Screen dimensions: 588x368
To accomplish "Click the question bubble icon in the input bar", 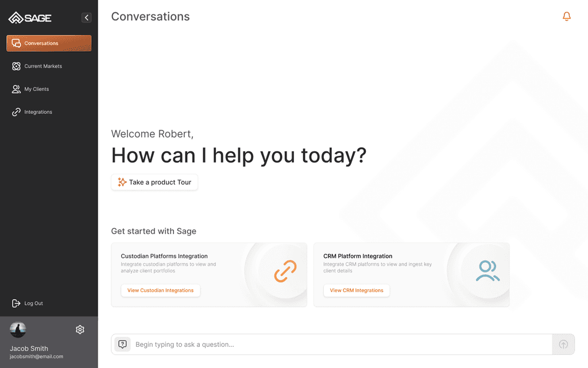I will pos(123,344).
